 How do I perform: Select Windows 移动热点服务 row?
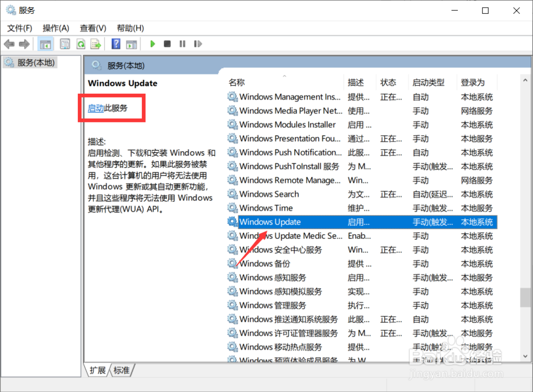pyautogui.click(x=362, y=347)
